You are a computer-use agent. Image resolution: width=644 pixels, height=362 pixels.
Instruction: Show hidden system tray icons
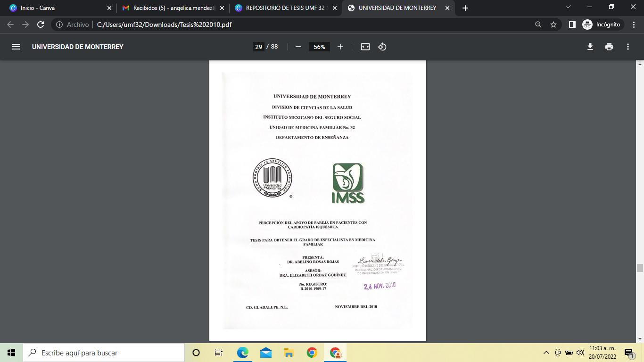[546, 353]
